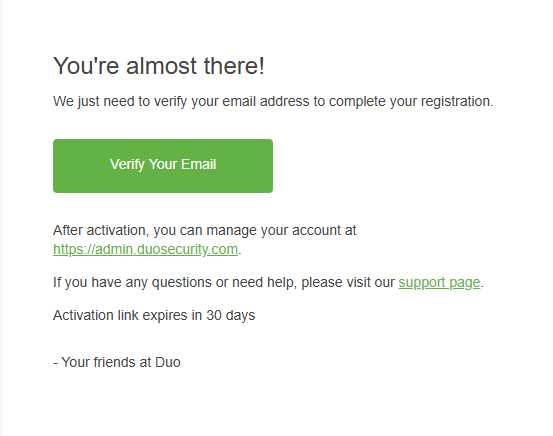553x436 pixels.
Task: Open the https://admin.duosecurity.com link
Action: (145, 249)
